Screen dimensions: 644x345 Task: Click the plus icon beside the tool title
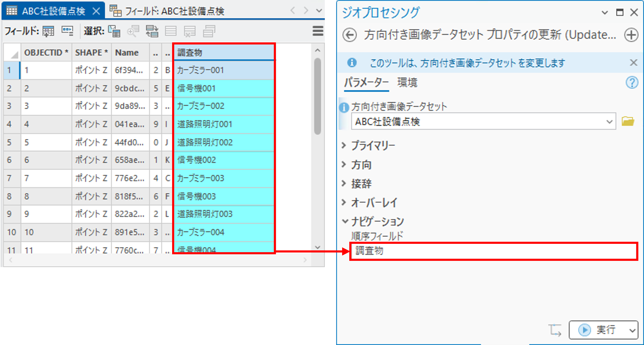tap(631, 35)
